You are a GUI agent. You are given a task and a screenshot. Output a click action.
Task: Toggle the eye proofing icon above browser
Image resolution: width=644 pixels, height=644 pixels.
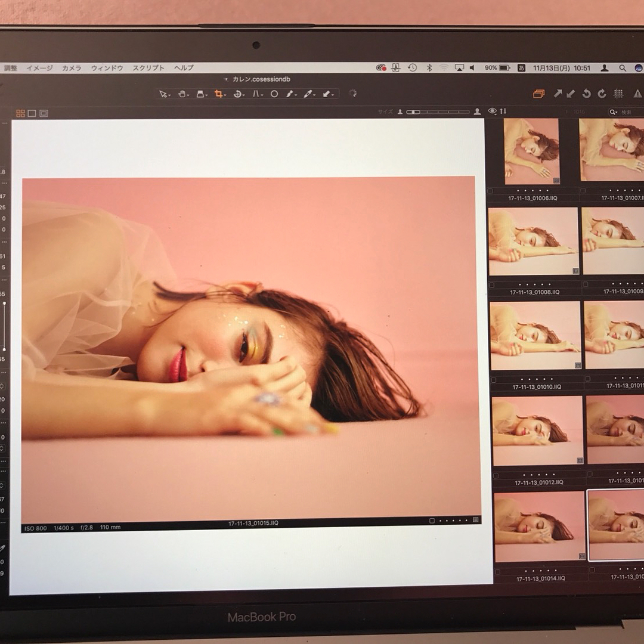pyautogui.click(x=492, y=112)
